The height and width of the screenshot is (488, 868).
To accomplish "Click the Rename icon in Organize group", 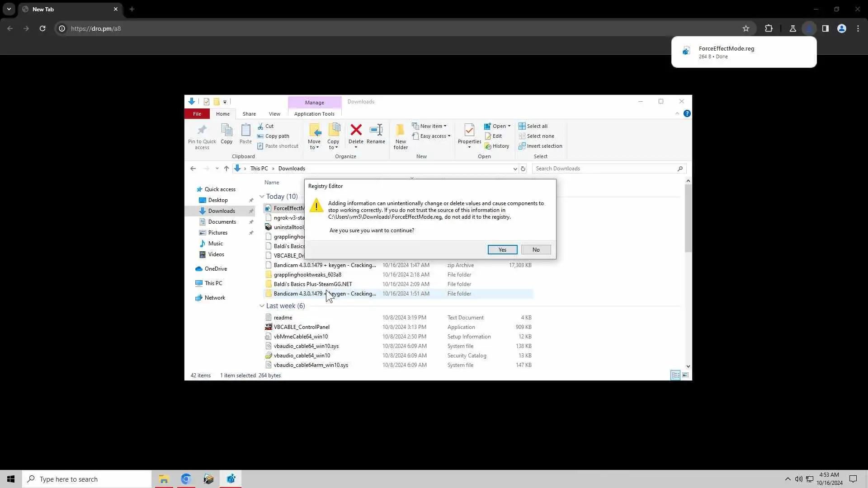I will pos(376,131).
